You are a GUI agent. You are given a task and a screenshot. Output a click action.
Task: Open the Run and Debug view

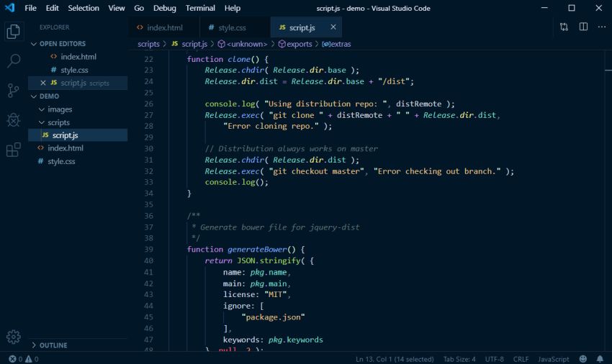coord(13,120)
